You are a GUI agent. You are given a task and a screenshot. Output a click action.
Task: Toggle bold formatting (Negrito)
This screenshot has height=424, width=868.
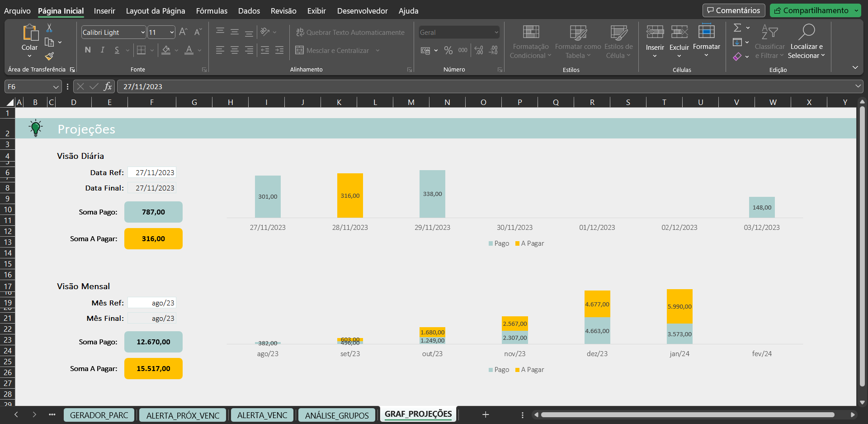[88, 50]
